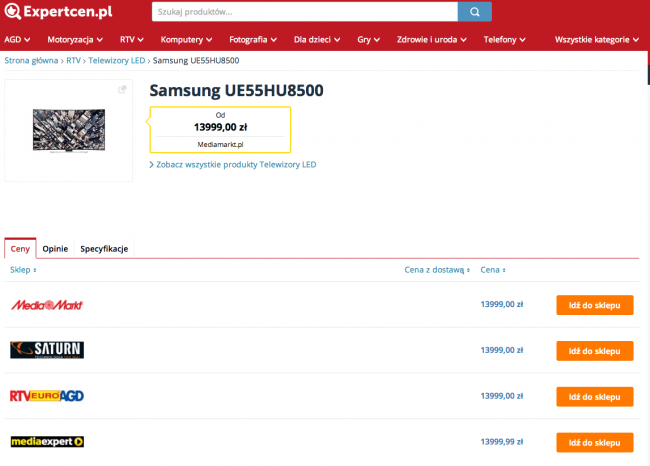Open Wszystkie kategorie menu
The image size is (650, 466).
coord(597,40)
